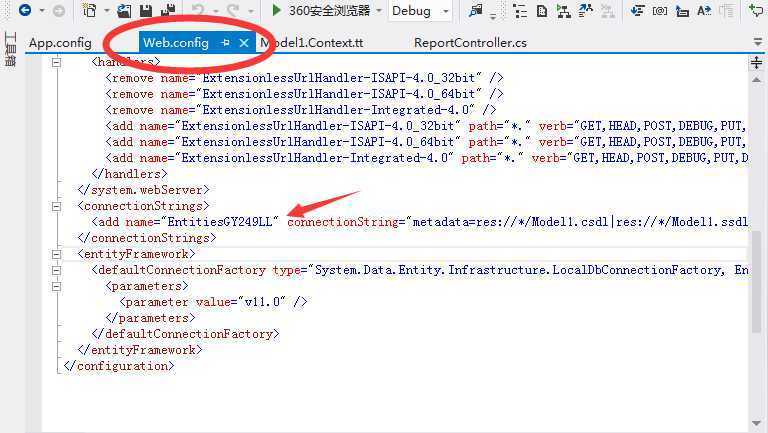Click the A with arrow toolbar icon
Viewport: 768px width, 433px height.
click(704, 10)
